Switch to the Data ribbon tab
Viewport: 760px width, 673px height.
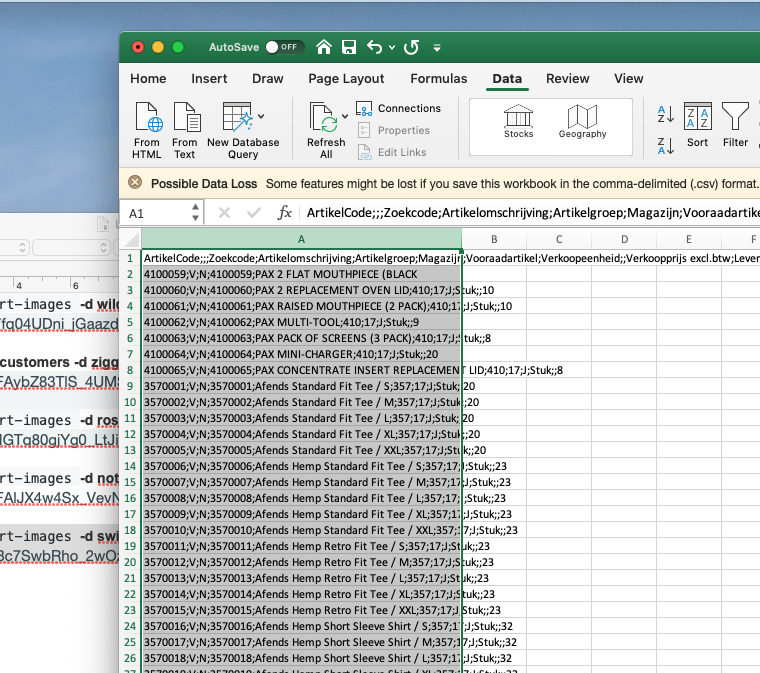click(x=507, y=78)
